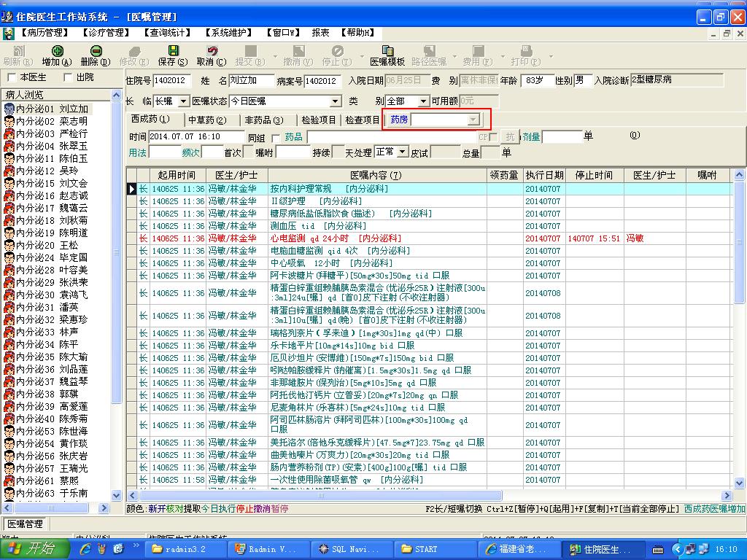Click the 医嘱管理 window tab at bottom
The height and width of the screenshot is (560, 747).
click(25, 524)
